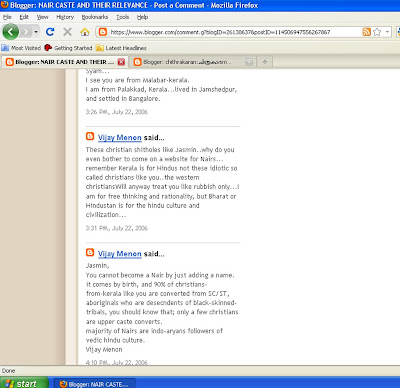
Task: Open the Edit menu
Action: (x=24, y=17)
